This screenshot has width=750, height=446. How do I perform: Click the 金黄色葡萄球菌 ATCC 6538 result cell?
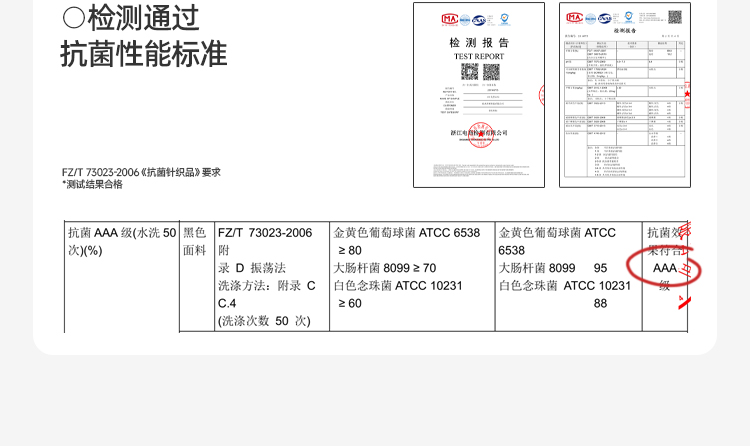click(x=557, y=241)
